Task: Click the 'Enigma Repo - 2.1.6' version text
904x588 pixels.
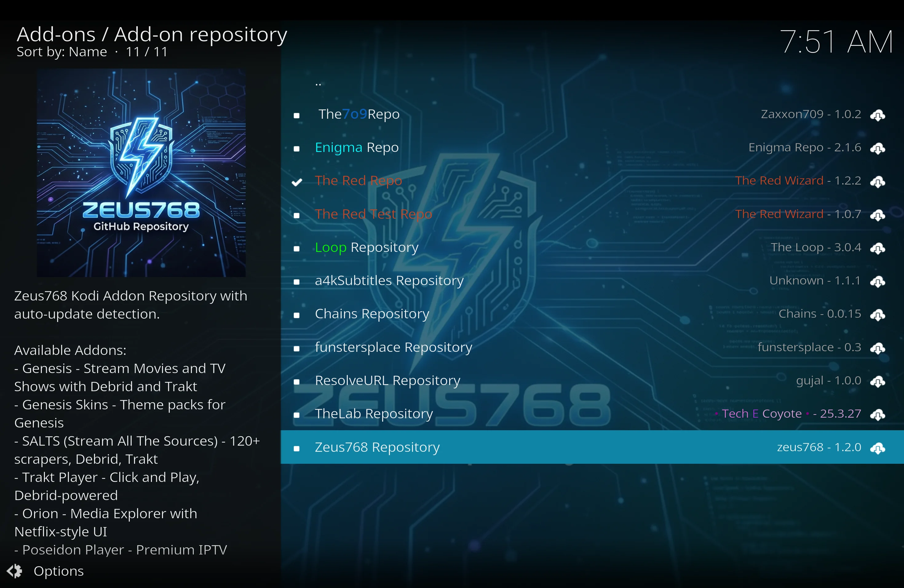Action: pos(804,147)
